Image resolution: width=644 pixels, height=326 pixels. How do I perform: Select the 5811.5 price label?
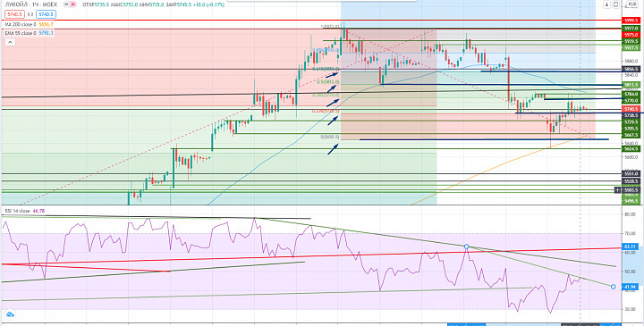coord(631,85)
